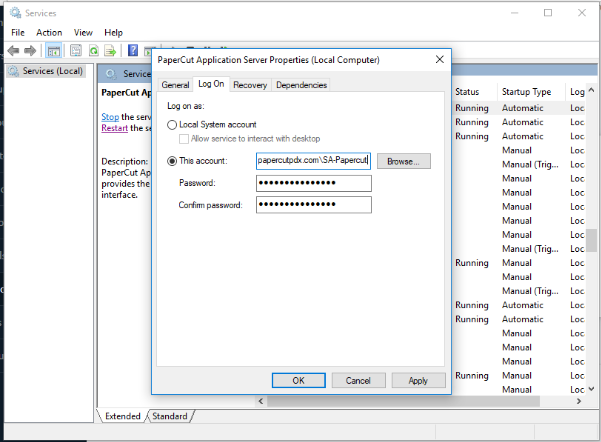Click the Password input field

[x=314, y=183]
